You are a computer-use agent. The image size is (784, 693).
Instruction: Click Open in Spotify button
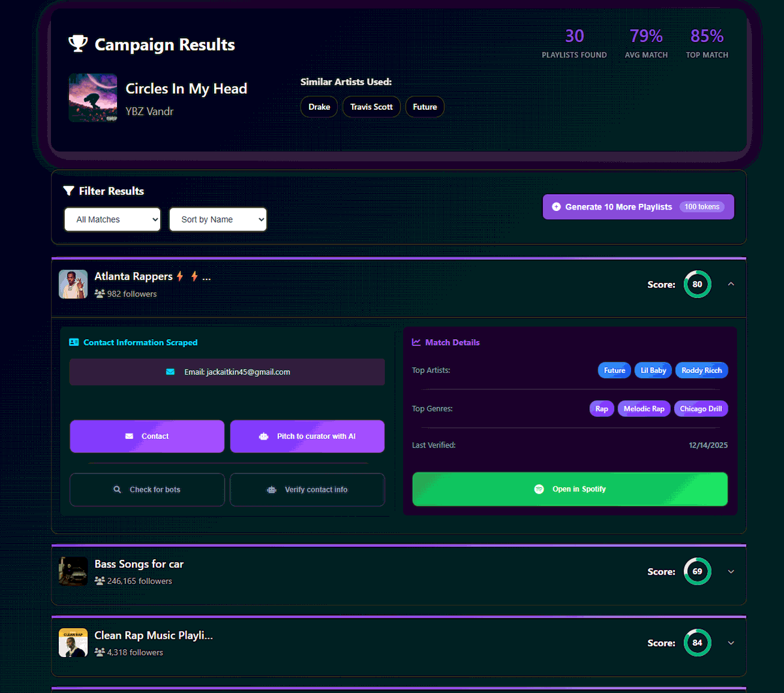(570, 489)
